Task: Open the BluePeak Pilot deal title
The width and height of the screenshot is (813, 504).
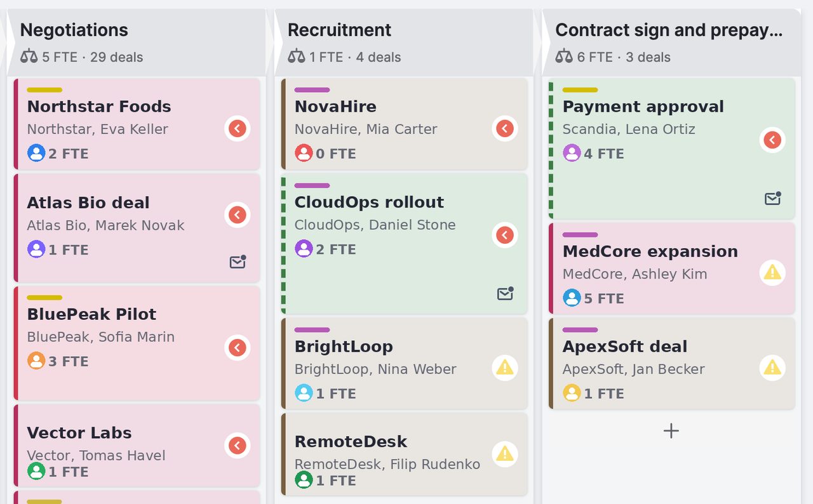Action: (91, 314)
